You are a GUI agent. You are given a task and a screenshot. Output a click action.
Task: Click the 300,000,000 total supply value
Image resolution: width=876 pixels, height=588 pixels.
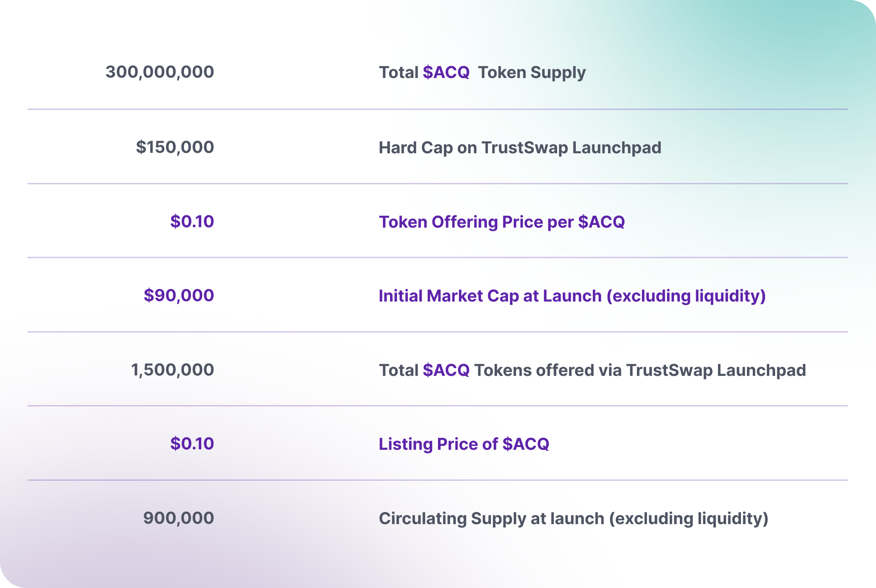[x=160, y=72]
